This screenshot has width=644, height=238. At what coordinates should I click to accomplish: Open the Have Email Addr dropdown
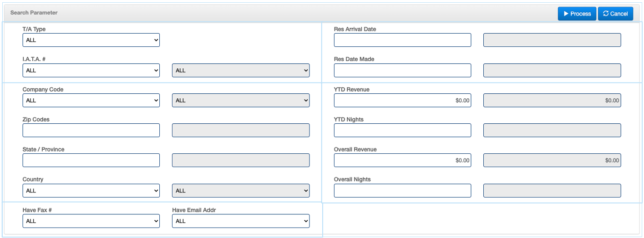(x=240, y=221)
